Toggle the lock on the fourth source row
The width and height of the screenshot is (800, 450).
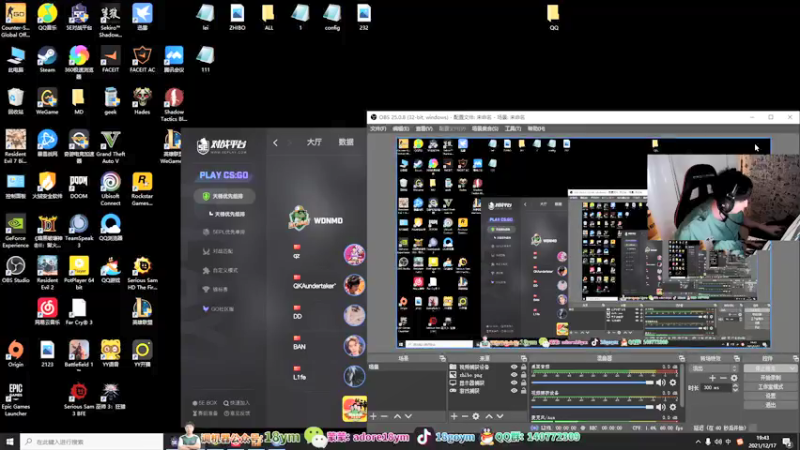(x=523, y=391)
